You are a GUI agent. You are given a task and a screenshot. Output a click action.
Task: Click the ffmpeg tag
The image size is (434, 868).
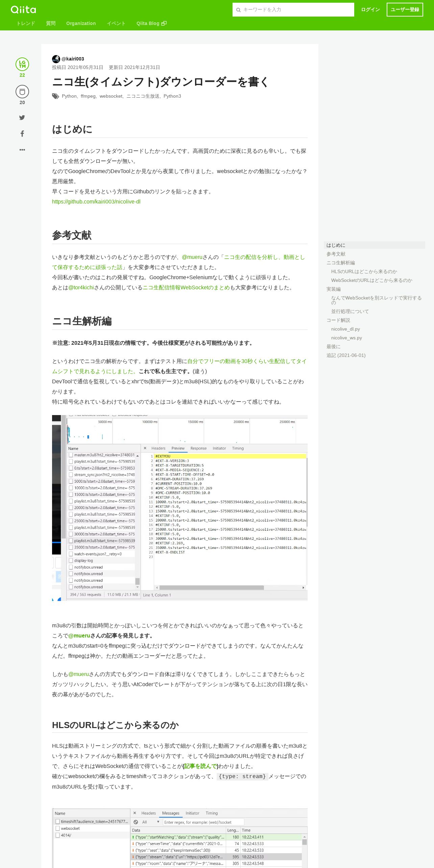click(x=88, y=96)
